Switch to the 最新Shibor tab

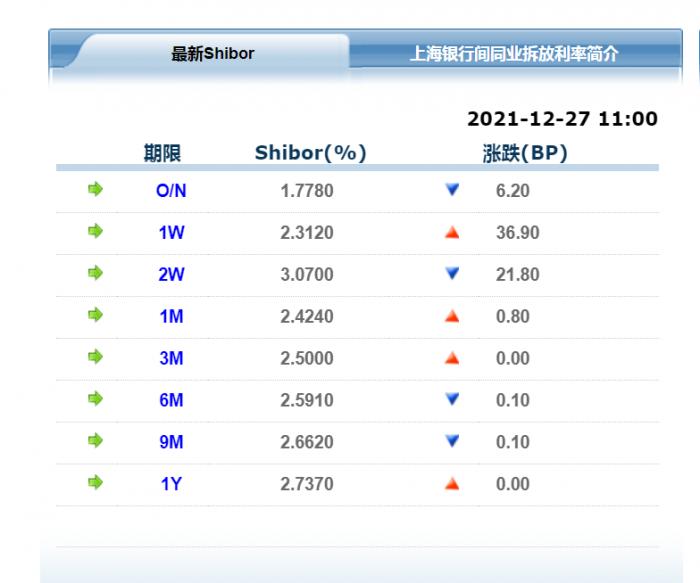click(x=212, y=54)
